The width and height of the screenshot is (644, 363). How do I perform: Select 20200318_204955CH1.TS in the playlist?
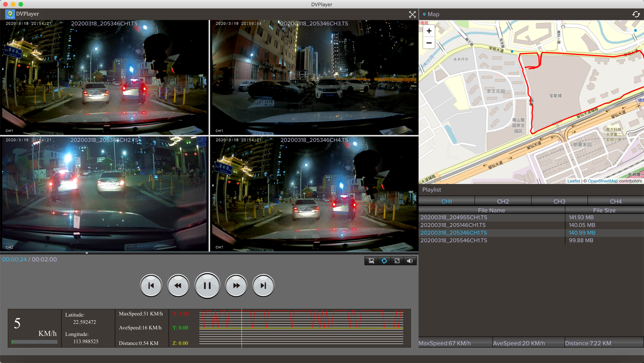click(x=454, y=217)
